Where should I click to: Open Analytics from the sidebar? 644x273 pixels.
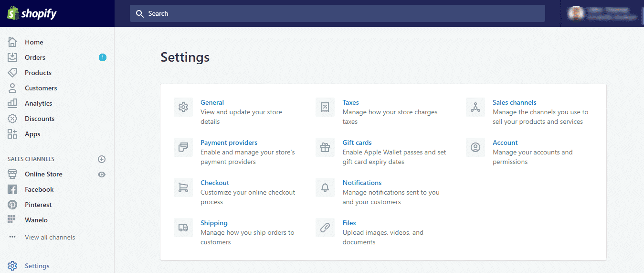(x=38, y=103)
